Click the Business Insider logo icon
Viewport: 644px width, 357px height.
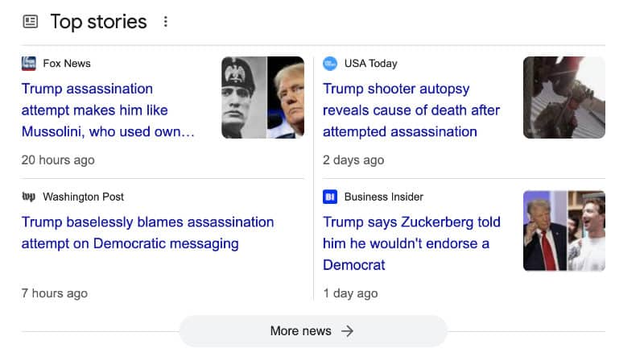pyautogui.click(x=330, y=197)
